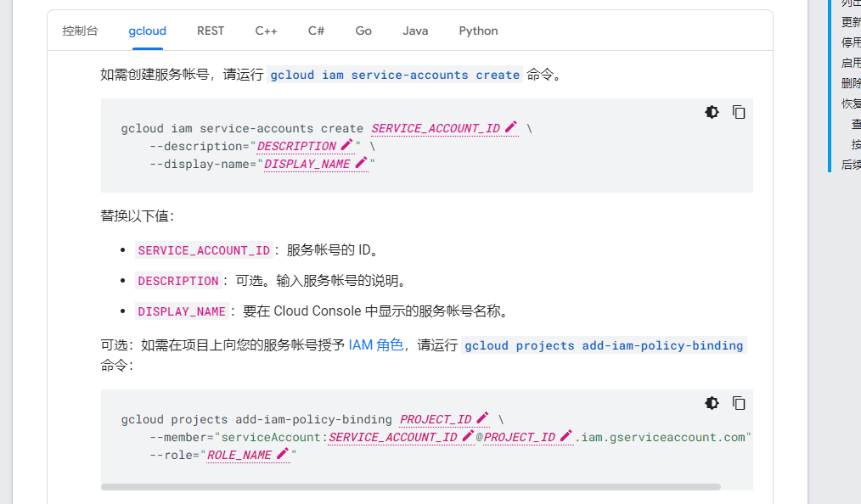Toggle dark theme on first code block

[712, 112]
